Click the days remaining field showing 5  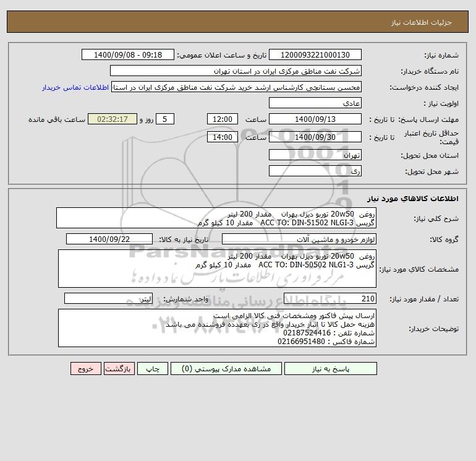coord(165,119)
